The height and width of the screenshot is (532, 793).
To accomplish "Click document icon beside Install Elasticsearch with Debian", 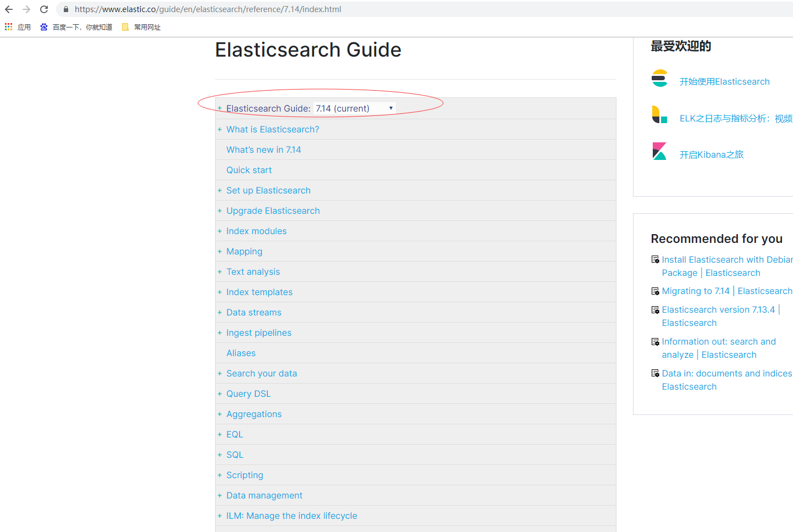I will click(x=655, y=259).
